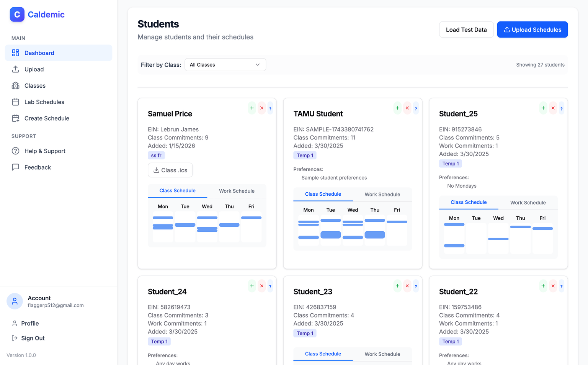The image size is (588, 365).
Task: Click the Samuel Price student name
Action: pyautogui.click(x=170, y=114)
